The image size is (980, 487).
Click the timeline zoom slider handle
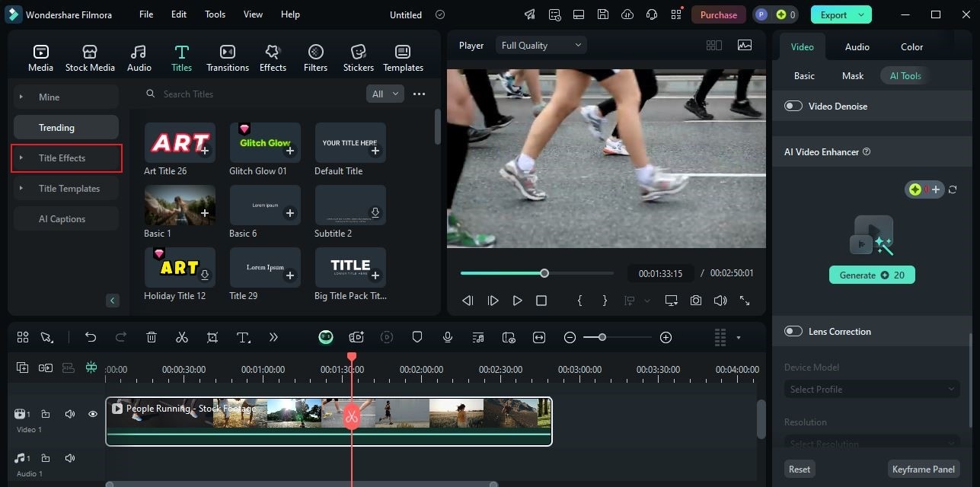tap(602, 337)
